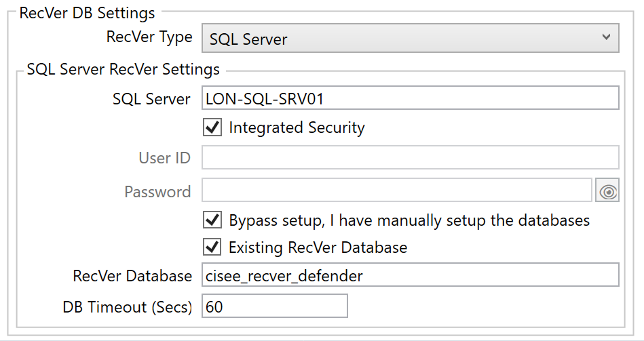
Task: Show password with the eye icon
Action: pos(607,190)
